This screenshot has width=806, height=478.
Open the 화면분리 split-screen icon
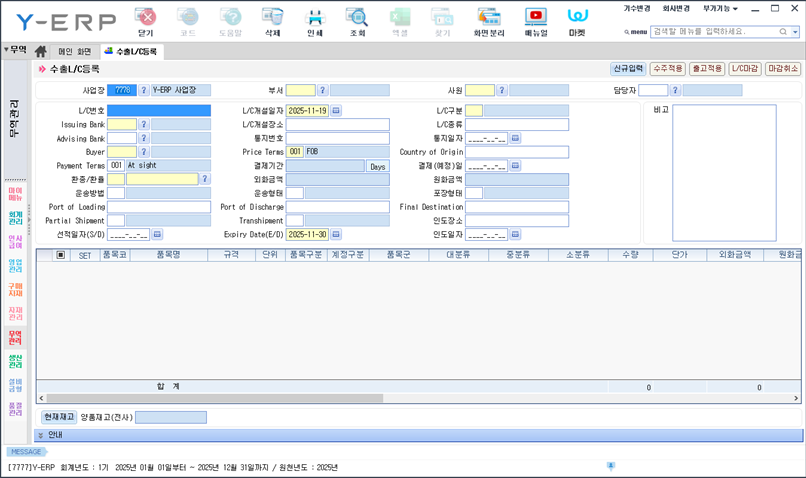pos(488,20)
